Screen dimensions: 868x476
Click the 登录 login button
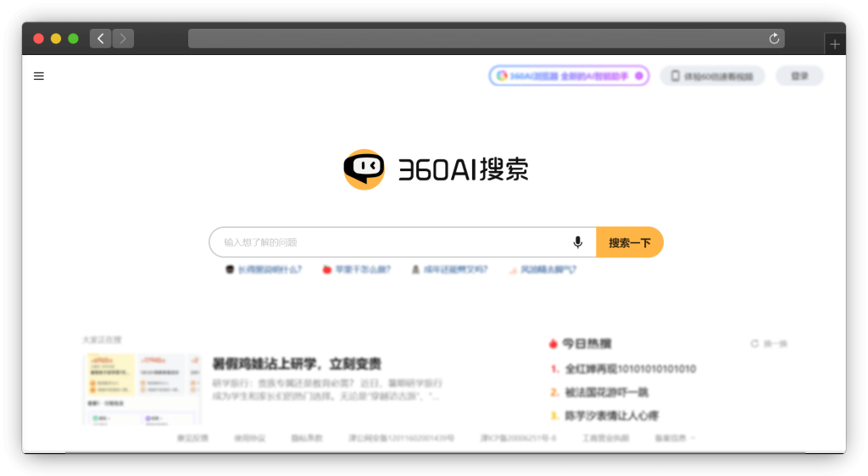799,75
